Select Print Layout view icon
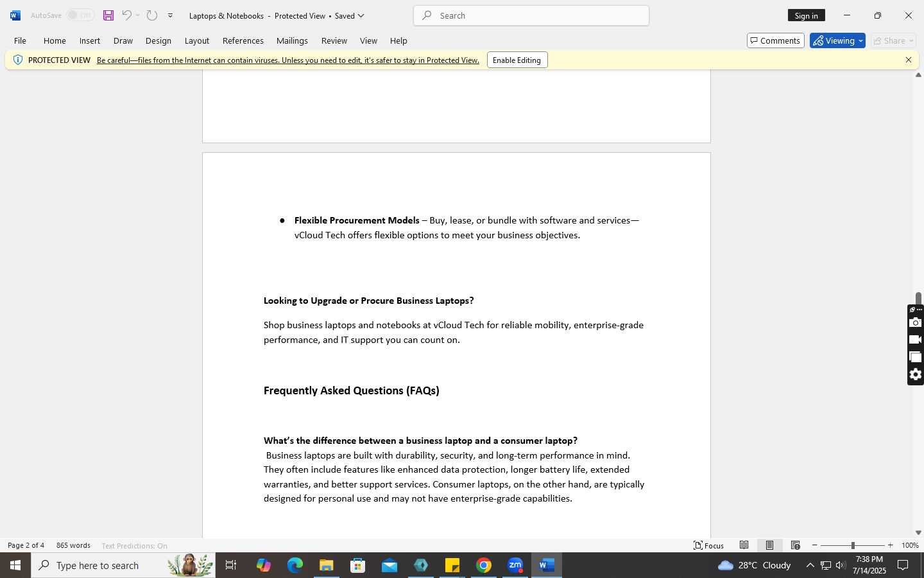The width and height of the screenshot is (924, 578). pyautogui.click(x=769, y=545)
